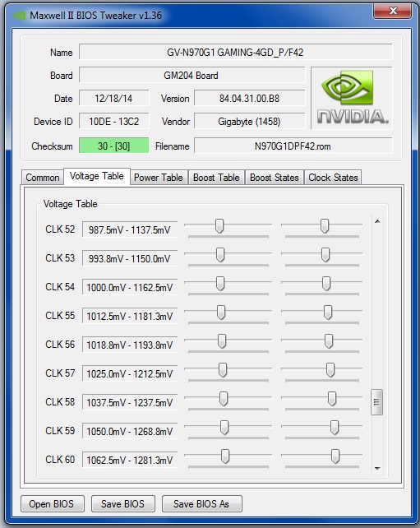Click the Voltage Table scrollbar thumb
Image resolution: width=420 pixels, height=528 pixels.
pyautogui.click(x=377, y=402)
